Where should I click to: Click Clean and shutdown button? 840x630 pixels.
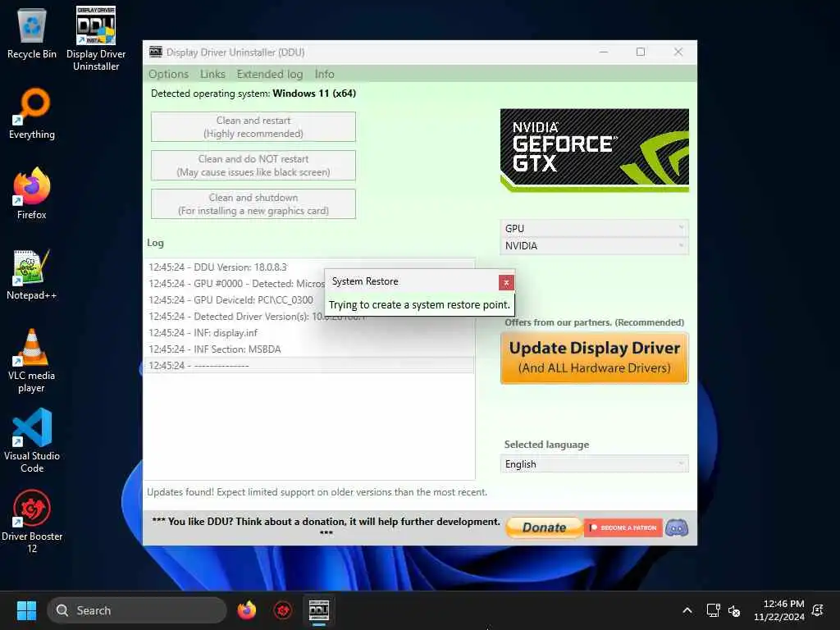click(253, 204)
